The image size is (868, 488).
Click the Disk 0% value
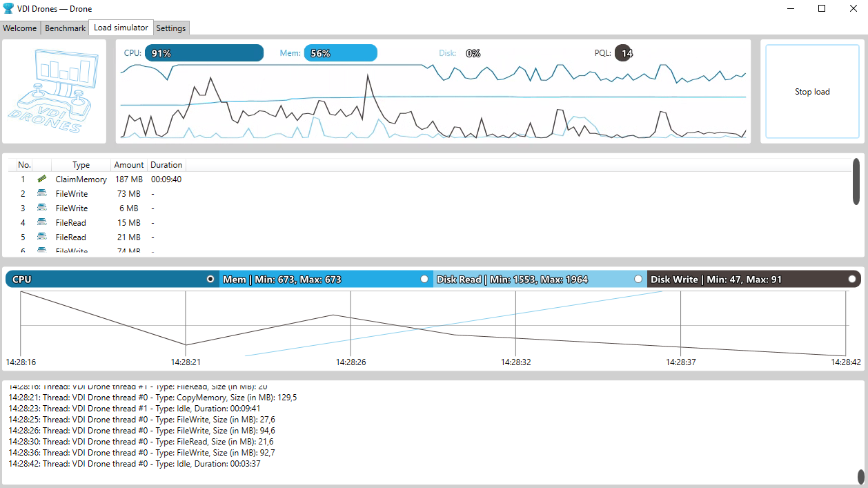473,53
